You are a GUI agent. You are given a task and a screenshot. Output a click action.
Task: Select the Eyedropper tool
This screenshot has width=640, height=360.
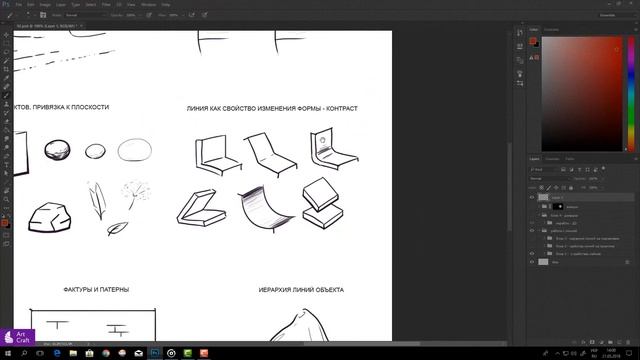pos(6,78)
